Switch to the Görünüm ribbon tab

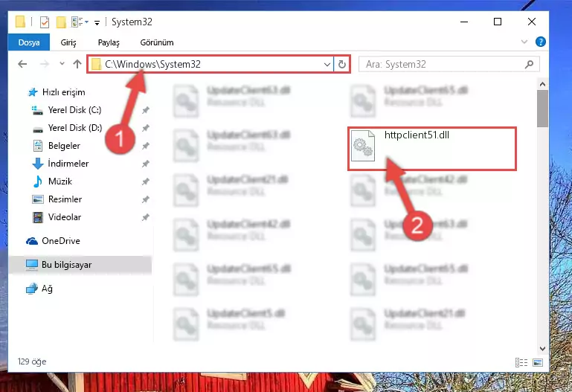(x=157, y=42)
